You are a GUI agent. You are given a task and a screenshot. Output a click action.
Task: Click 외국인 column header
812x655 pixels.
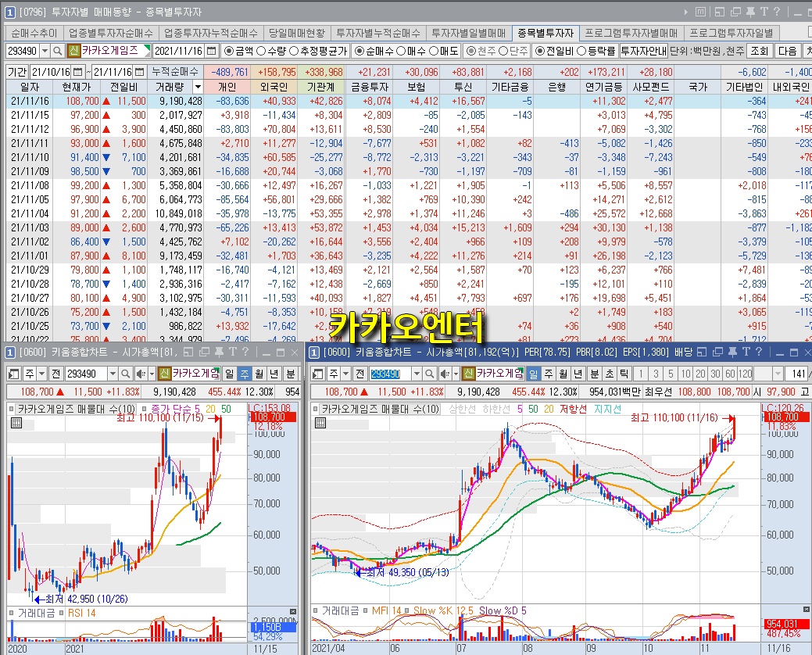[274, 87]
